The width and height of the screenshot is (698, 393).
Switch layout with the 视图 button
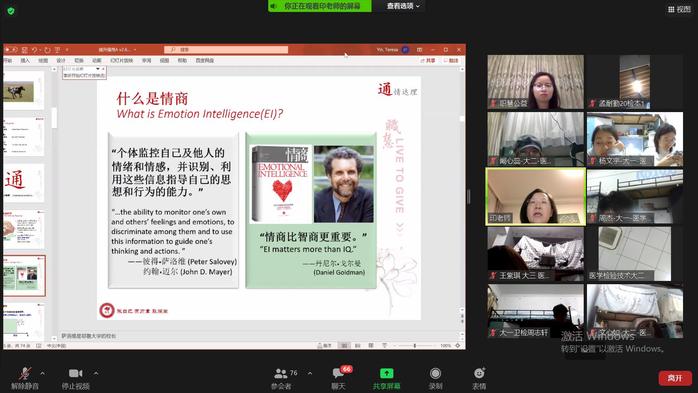click(x=679, y=9)
